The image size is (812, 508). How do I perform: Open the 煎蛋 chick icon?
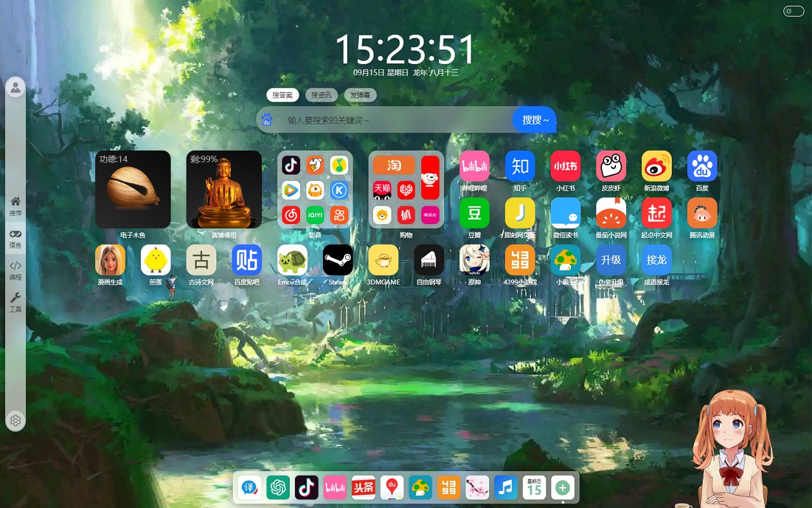point(156,260)
